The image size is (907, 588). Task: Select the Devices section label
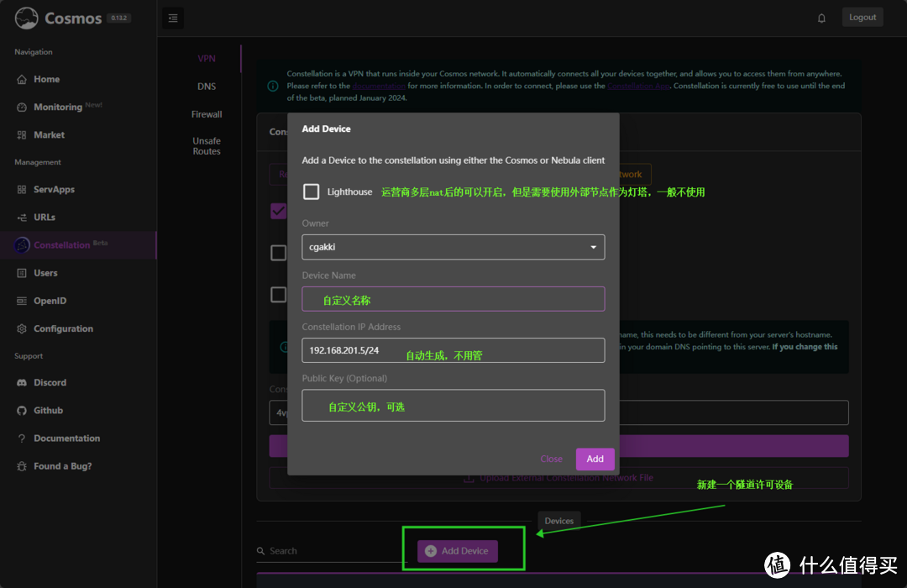click(558, 521)
